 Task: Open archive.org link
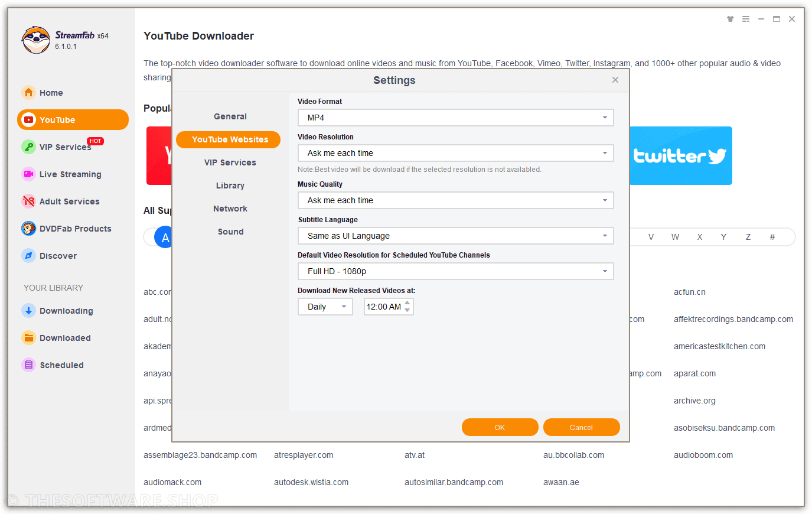(694, 401)
